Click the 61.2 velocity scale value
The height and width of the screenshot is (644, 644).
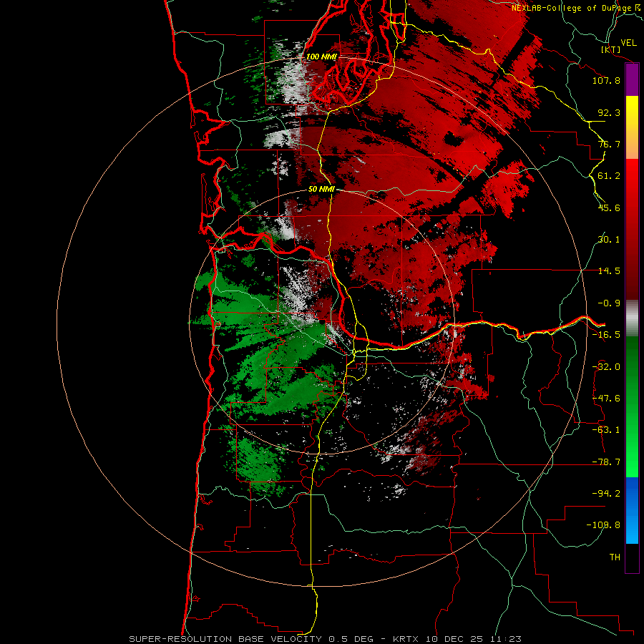(609, 176)
